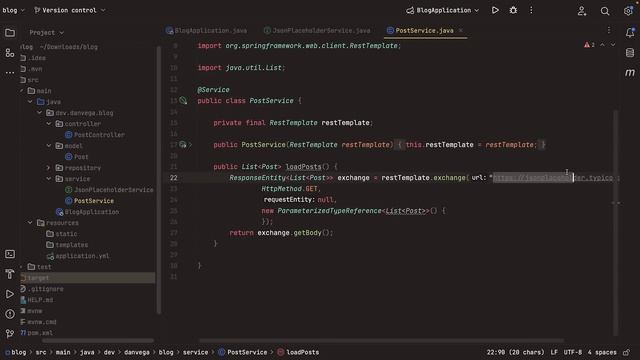Select pom.xml in project tree
Screen dimensions: 640x360
point(36,333)
